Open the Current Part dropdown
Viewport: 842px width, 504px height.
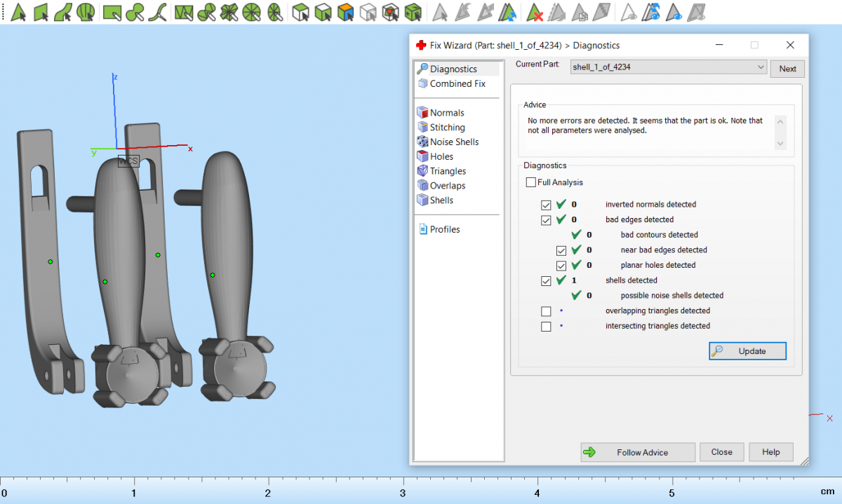click(x=667, y=67)
